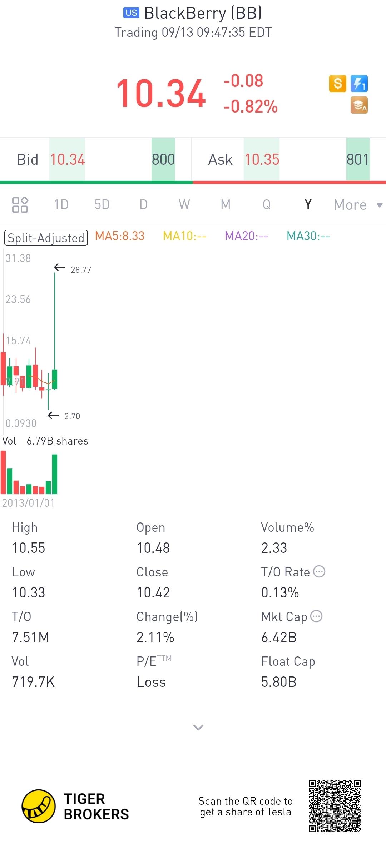This screenshot has width=386, height=868.
Task: Tap the US market flag badge
Action: click(131, 13)
